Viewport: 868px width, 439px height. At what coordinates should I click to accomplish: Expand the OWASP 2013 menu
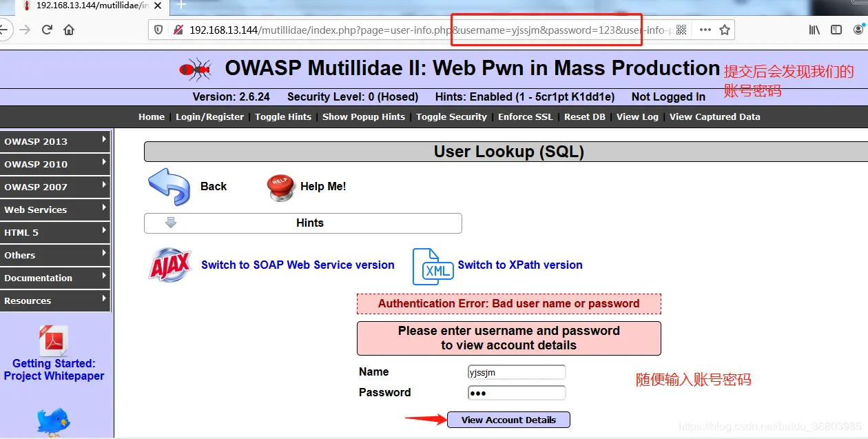[x=55, y=141]
